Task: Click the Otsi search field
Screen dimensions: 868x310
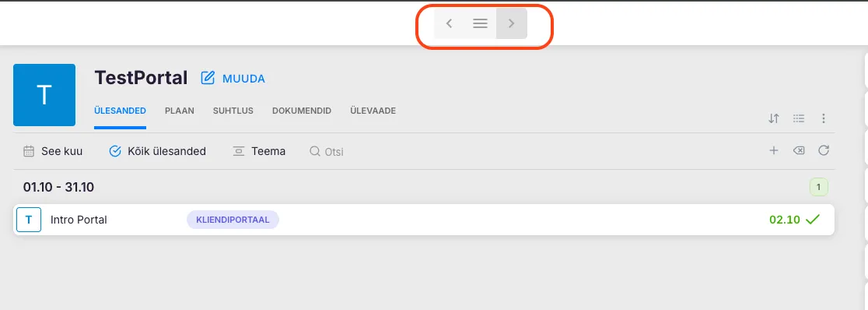Action: click(x=327, y=151)
